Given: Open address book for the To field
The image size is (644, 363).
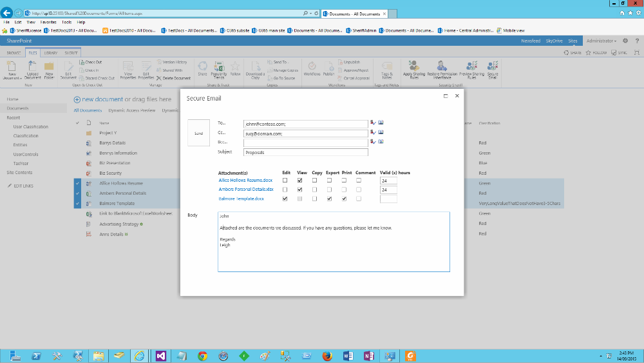Looking at the screenshot, I should pos(381,123).
